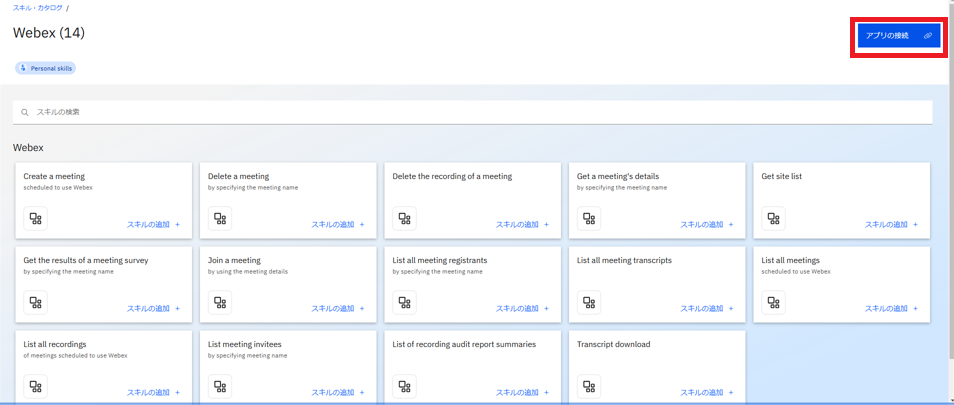The width and height of the screenshot is (954, 405).
Task: Open the Get the results of a meeting survey title
Action: 86,260
